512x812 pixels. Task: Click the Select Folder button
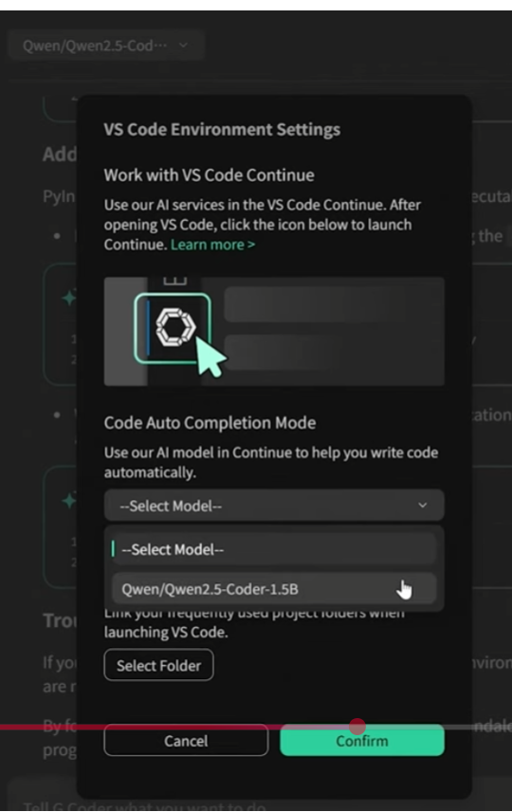159,665
